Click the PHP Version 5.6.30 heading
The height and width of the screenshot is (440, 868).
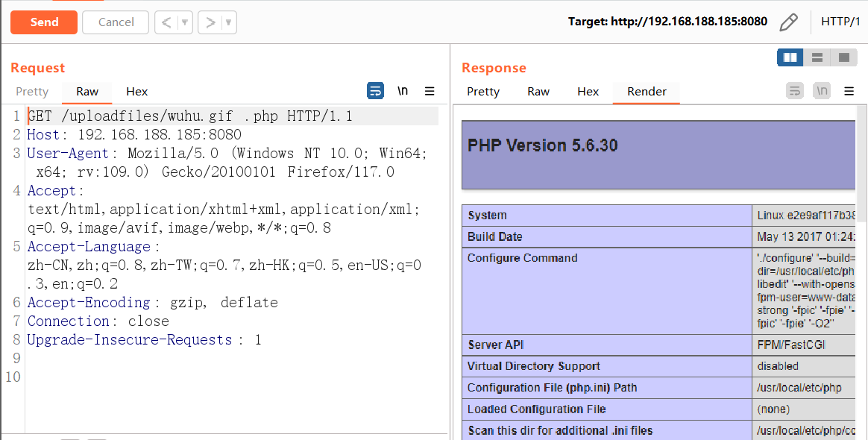coord(543,145)
